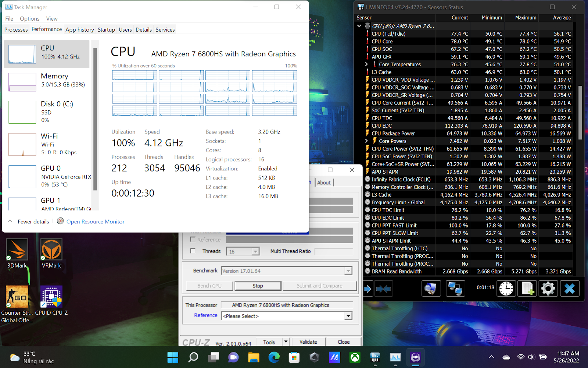Open HWiNFO sensor settings gear
Screen dimensions: 588x368
click(548, 288)
